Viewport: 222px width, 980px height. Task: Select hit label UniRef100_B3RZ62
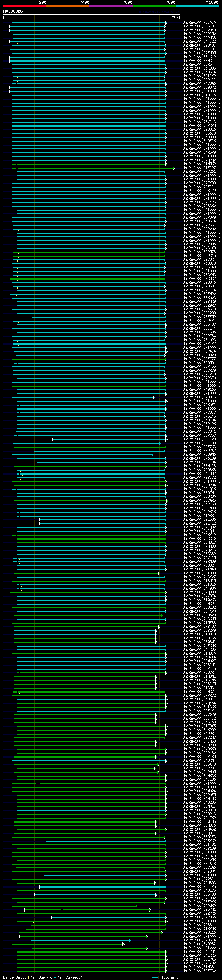199,451
